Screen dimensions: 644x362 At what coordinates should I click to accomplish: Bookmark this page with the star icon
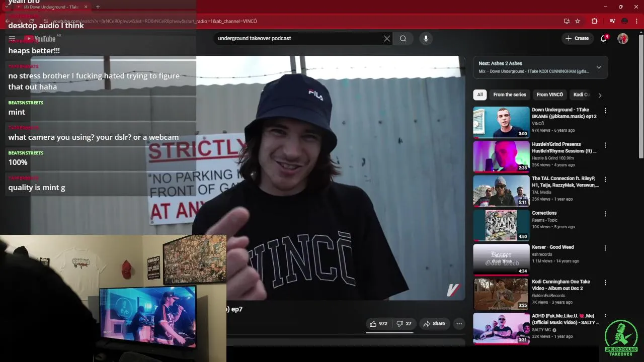[x=578, y=21]
